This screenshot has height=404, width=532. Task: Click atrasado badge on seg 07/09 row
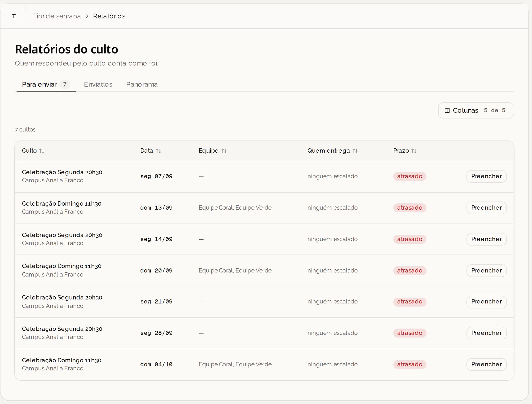410,176
